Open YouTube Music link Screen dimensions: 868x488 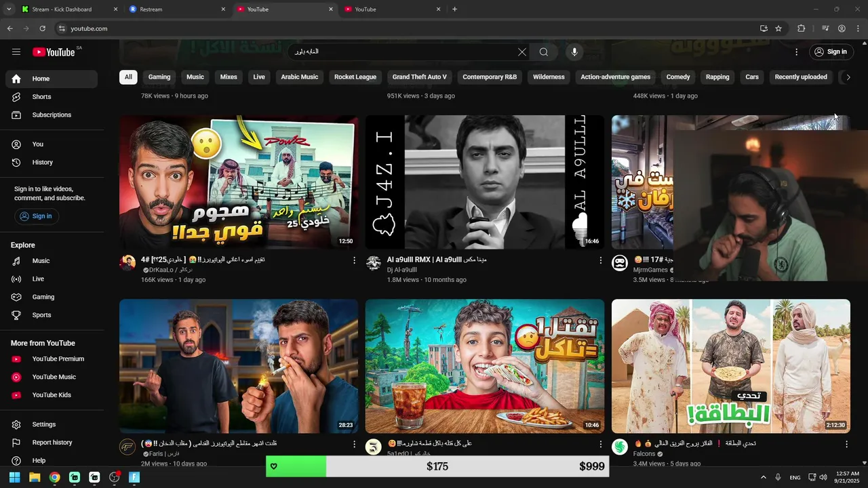[52, 377]
